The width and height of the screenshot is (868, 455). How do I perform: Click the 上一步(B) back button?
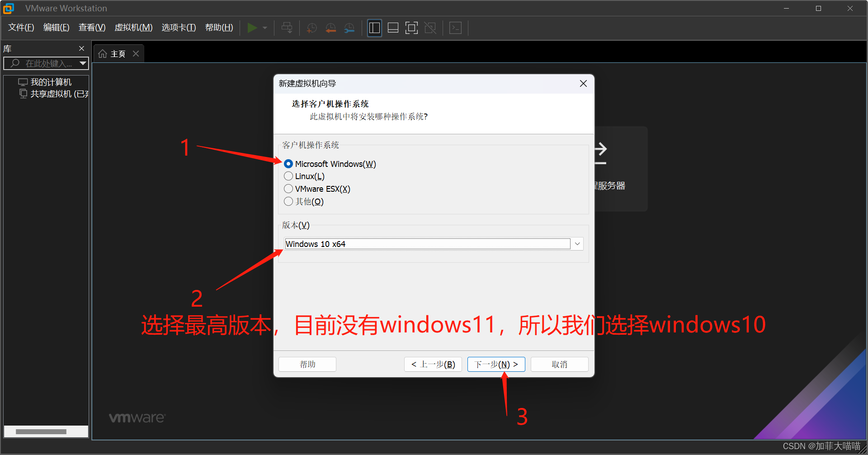pyautogui.click(x=433, y=364)
